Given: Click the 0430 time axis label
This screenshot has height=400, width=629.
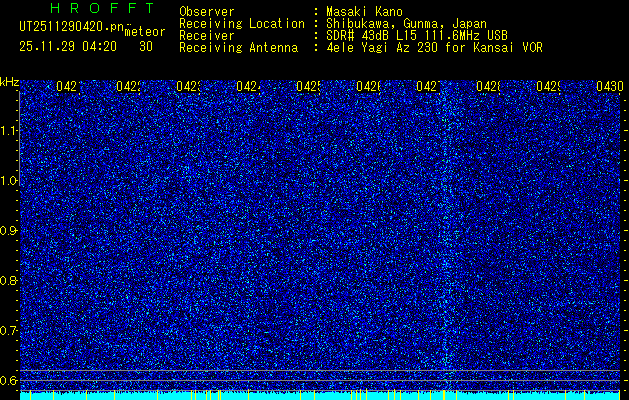Looking at the screenshot, I should tap(610, 86).
